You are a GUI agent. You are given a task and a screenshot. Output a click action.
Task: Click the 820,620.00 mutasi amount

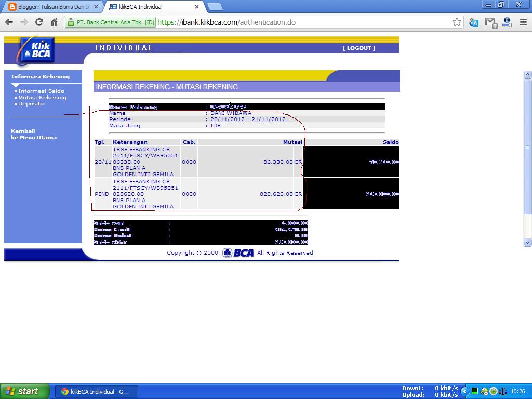pos(276,194)
